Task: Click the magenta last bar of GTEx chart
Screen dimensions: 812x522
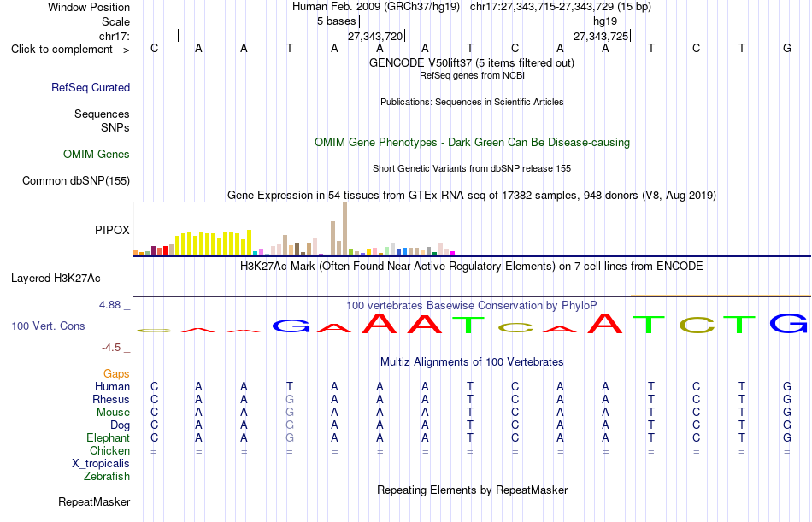Action: tap(453, 253)
